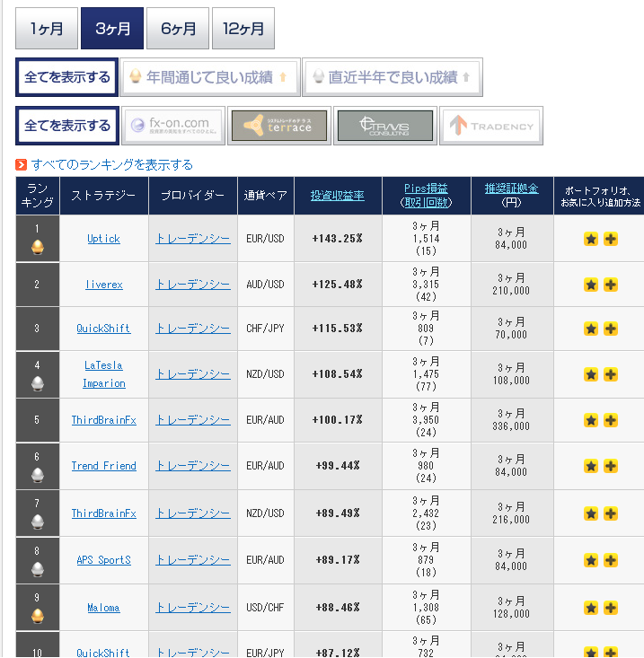The height and width of the screenshot is (658, 644).
Task: Filter by 直近半年で良い成績
Action: (392, 77)
